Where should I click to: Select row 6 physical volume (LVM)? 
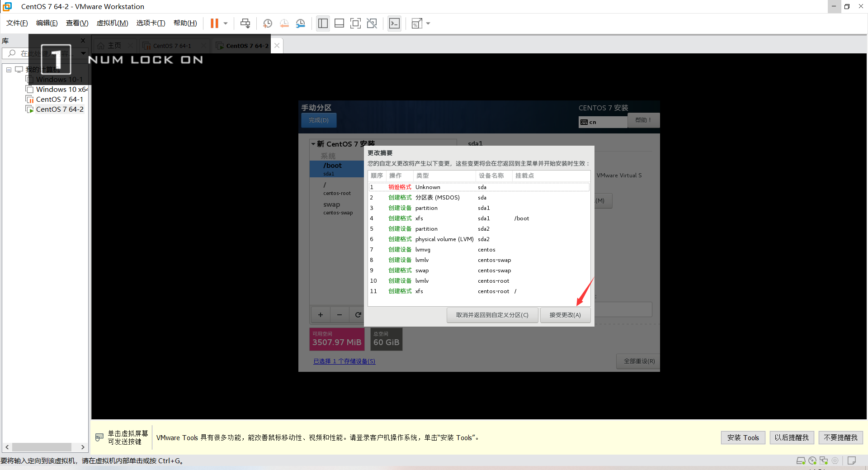[x=479, y=239]
